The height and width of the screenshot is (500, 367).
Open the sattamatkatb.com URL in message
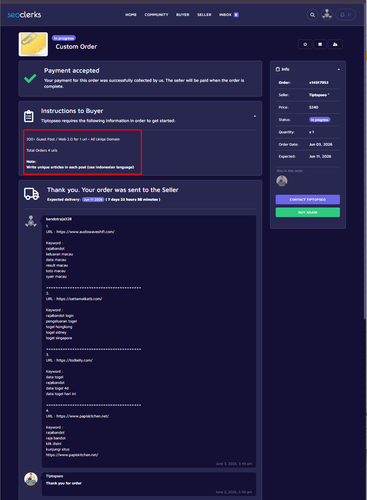coord(79,299)
